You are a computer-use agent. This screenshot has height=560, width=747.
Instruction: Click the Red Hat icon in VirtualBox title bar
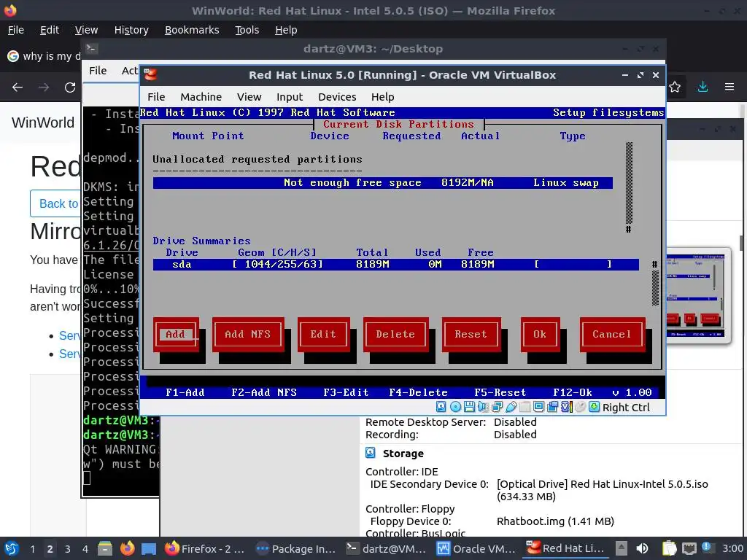point(150,75)
